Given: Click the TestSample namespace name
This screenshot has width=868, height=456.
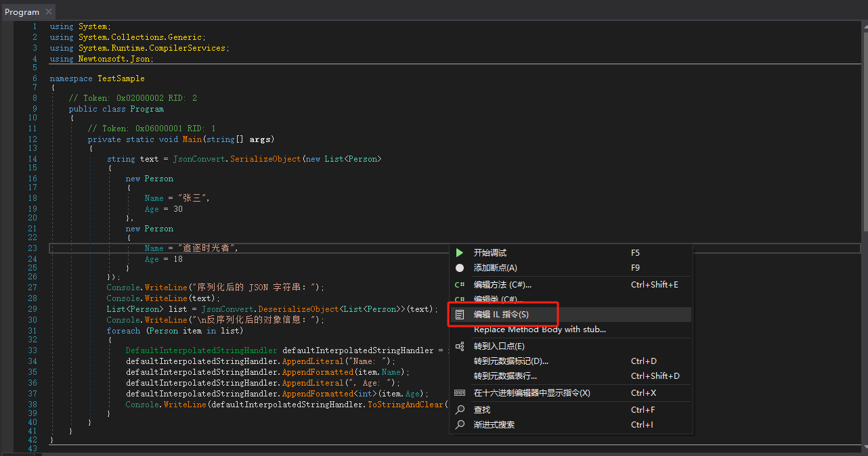Looking at the screenshot, I should pos(121,78).
